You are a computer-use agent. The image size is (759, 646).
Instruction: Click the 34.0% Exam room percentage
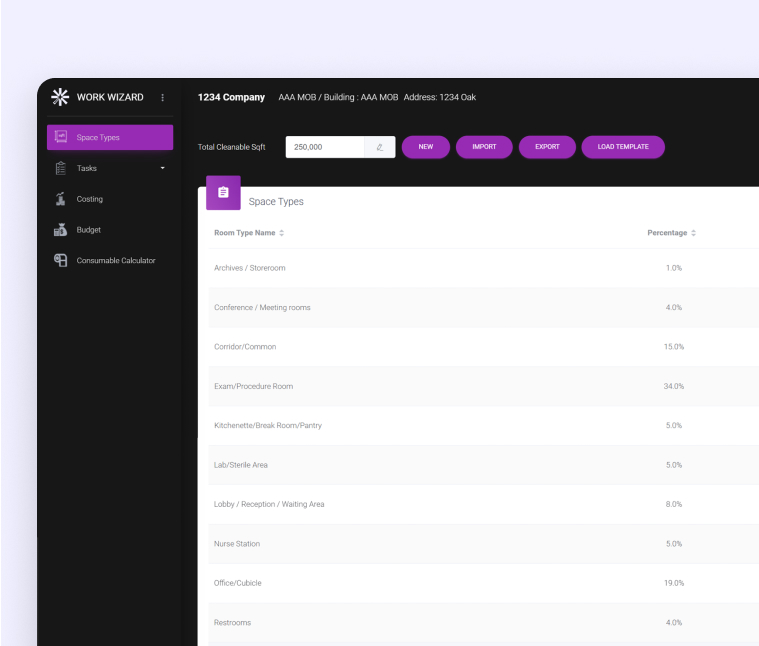tap(674, 386)
